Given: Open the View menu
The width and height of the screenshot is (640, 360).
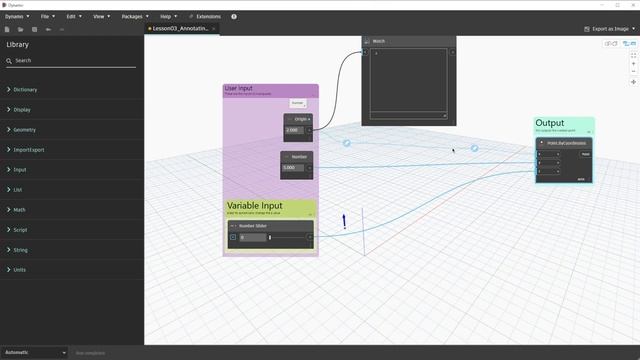Looking at the screenshot, I should tap(102, 17).
